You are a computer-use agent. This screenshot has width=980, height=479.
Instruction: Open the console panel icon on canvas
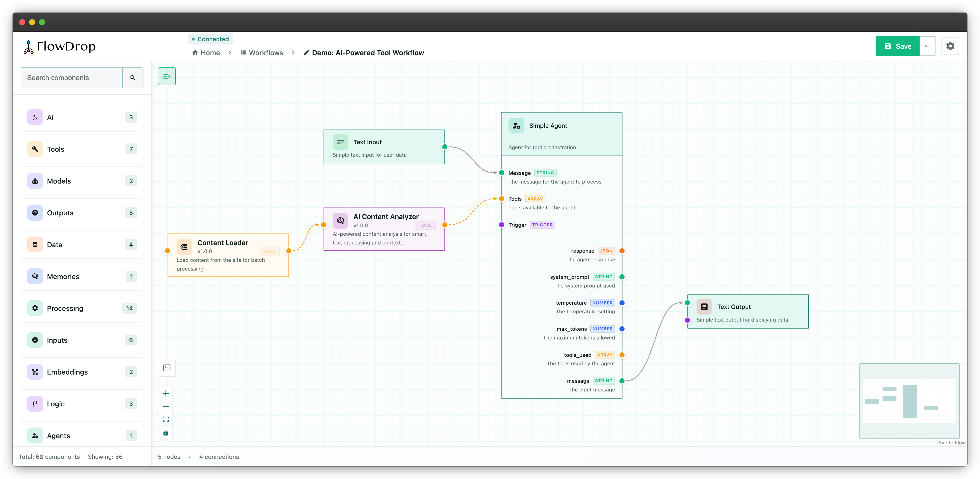point(167,368)
